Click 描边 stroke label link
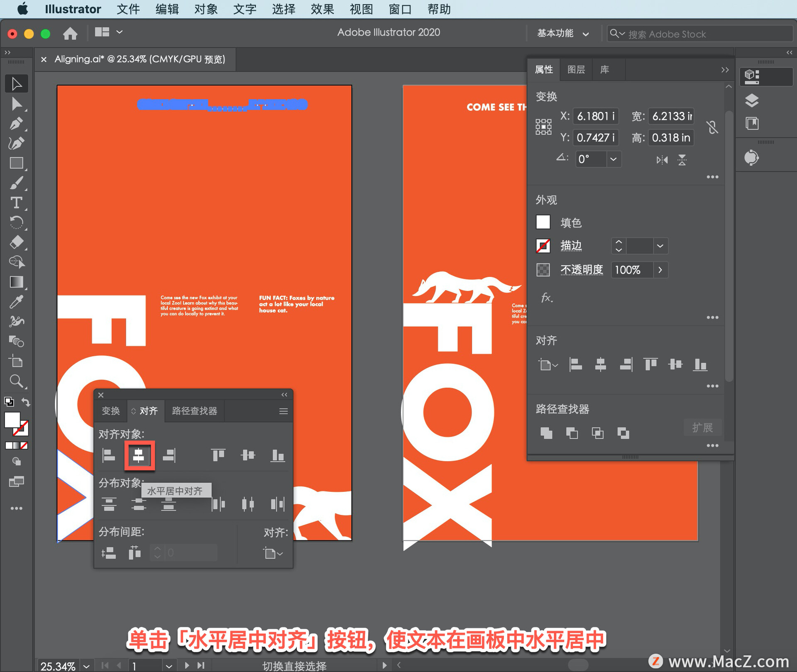The height and width of the screenshot is (672, 797). 571,246
